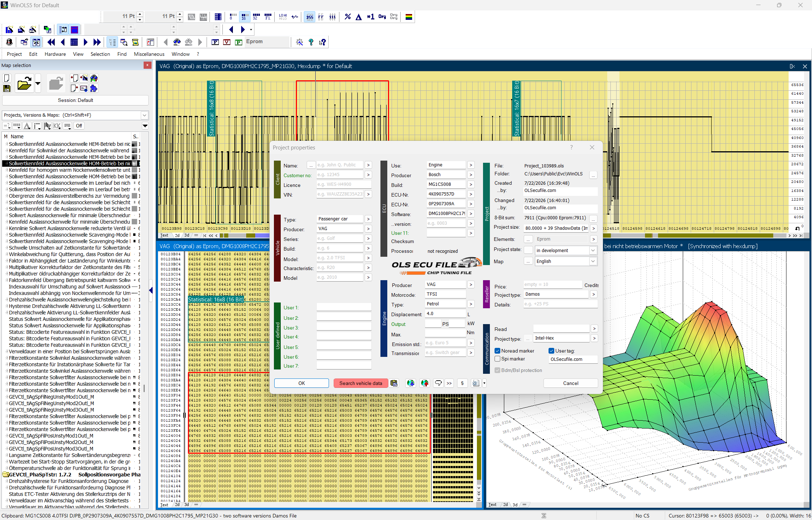Viewport: 812px width, 520px height.
Task: Cancel the Project properties dialog
Action: coord(571,383)
